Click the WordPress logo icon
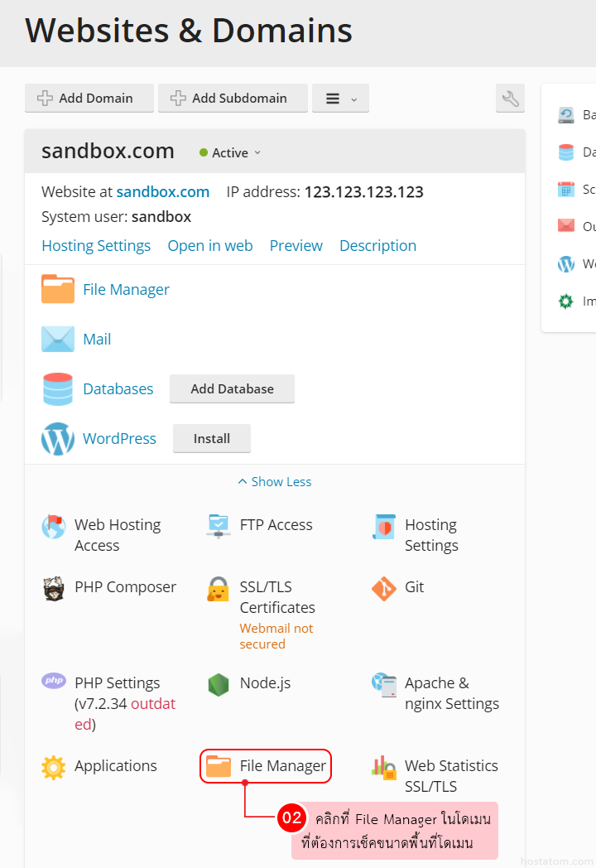596x868 pixels. [x=58, y=439]
